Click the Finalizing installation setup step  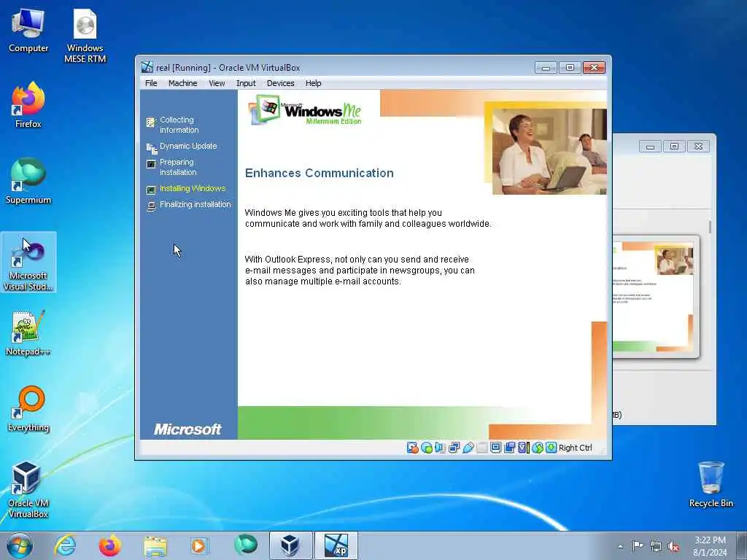coord(188,205)
